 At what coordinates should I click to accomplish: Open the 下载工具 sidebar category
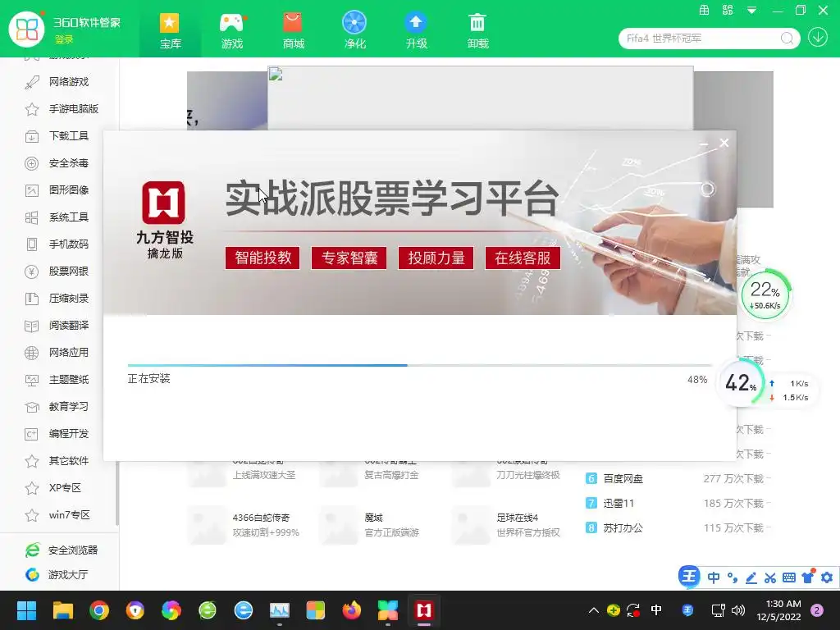(57, 136)
